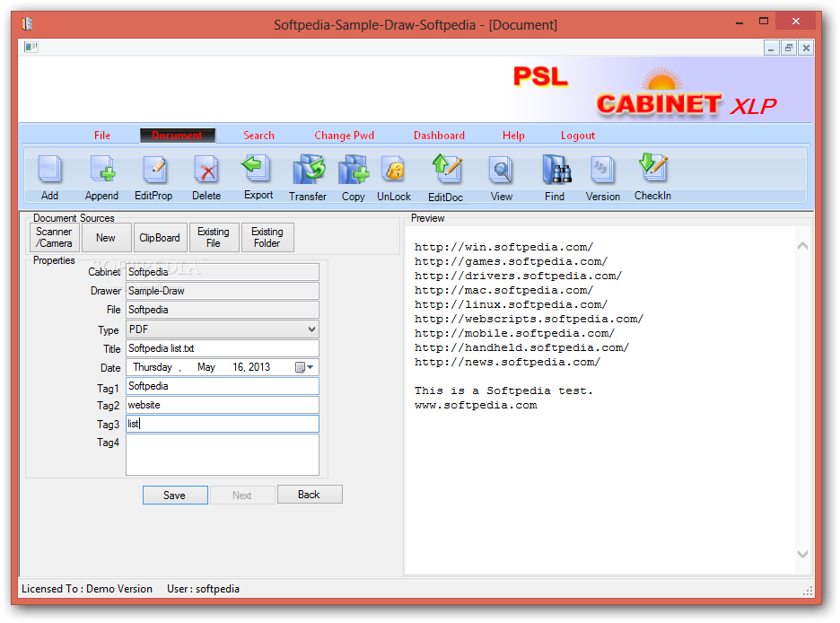Open the Date calendar picker dropdown
Image resolution: width=840 pixels, height=623 pixels.
(x=305, y=367)
